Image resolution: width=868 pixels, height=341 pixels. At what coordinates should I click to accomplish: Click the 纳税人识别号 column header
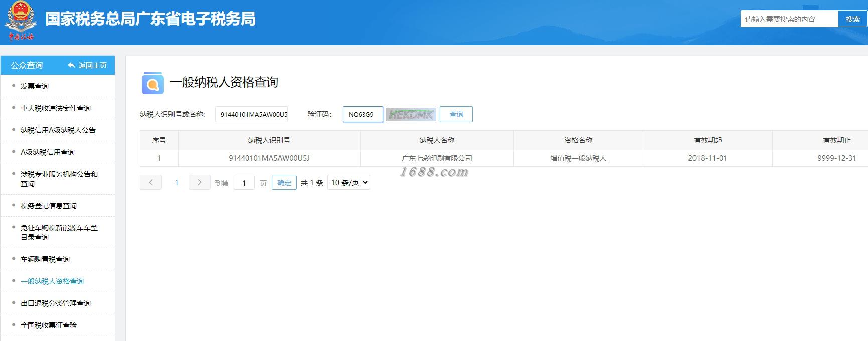click(269, 140)
